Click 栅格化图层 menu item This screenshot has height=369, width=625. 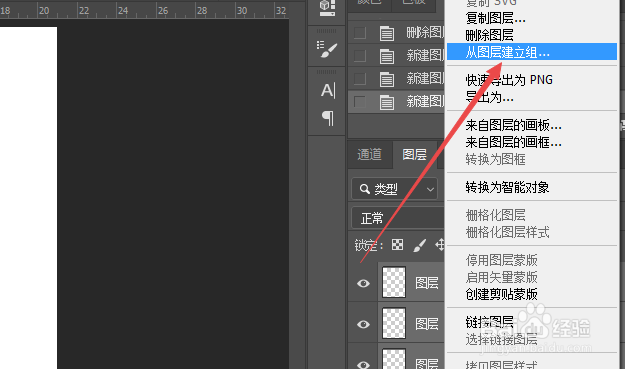click(x=495, y=215)
